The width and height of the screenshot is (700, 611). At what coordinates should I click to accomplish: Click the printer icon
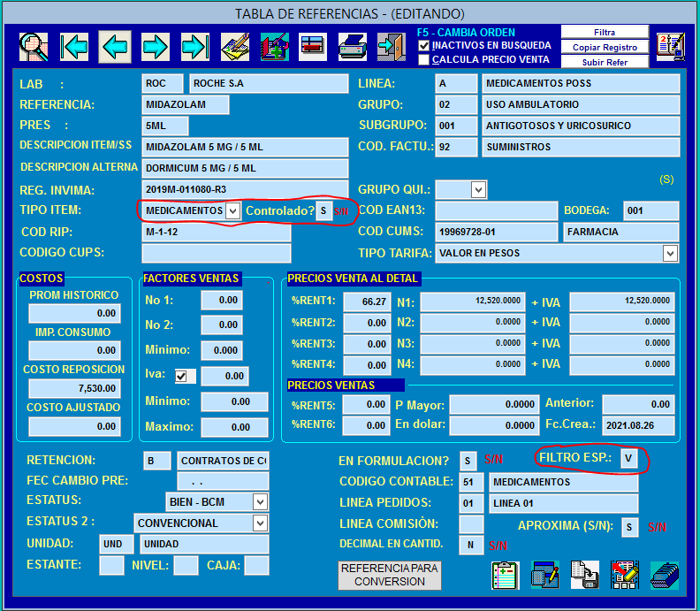click(x=353, y=47)
